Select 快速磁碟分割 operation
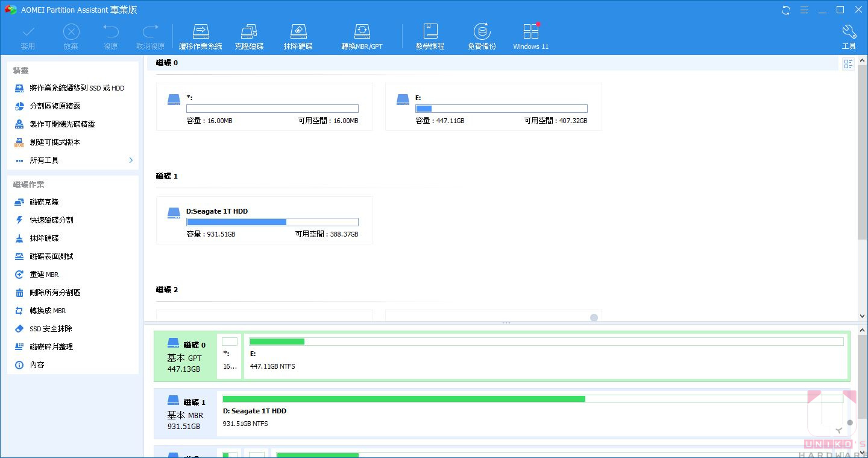The height and width of the screenshot is (458, 868). coord(73,220)
